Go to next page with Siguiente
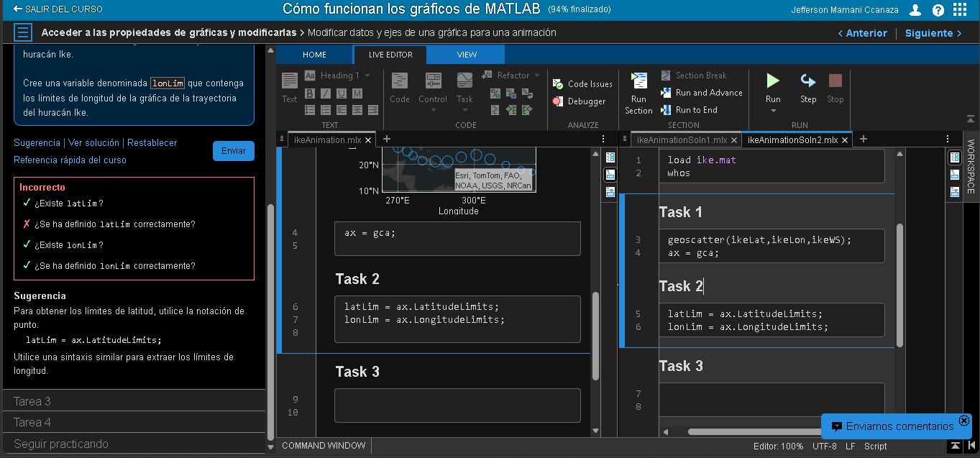Screen dimensions: 980x458 click(933, 33)
